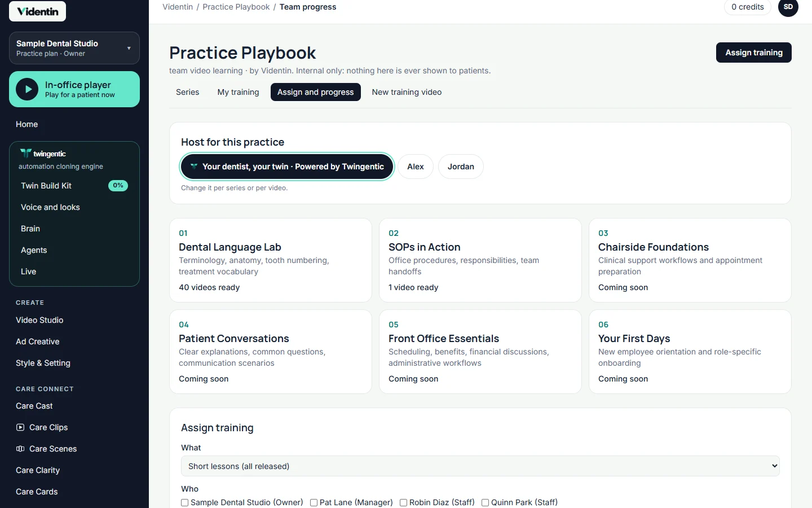
Task: Open the 0 credits indicator
Action: [748, 7]
